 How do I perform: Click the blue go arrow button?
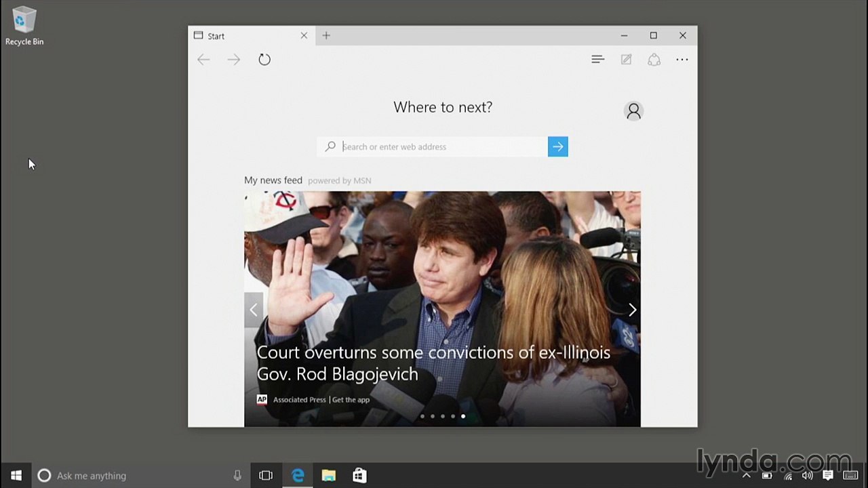[x=557, y=146]
